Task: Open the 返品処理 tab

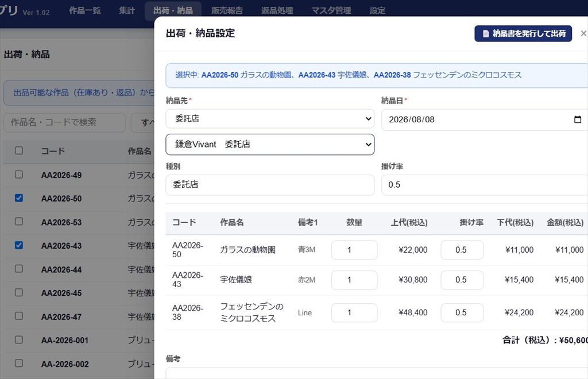Action: 277,10
